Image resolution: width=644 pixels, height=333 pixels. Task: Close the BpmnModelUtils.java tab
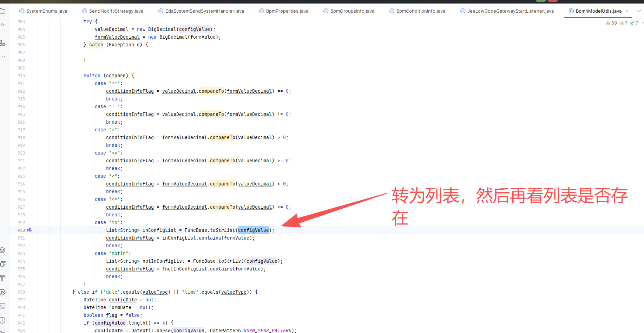pos(627,11)
